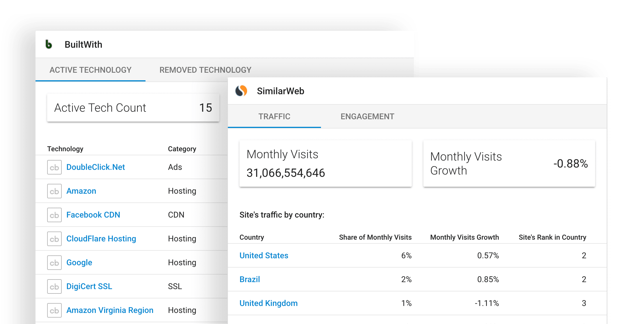Screen dimensions: 644x324
Task: Click the Monthly Visits Growth card
Action: [509, 164]
